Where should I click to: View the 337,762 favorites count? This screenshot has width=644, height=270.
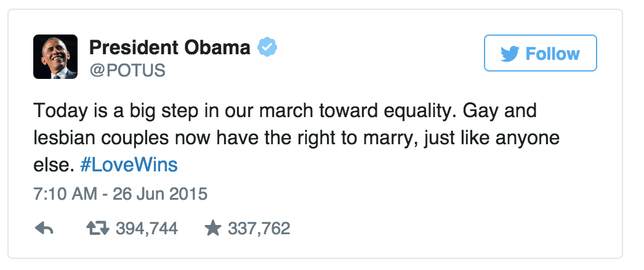(259, 229)
